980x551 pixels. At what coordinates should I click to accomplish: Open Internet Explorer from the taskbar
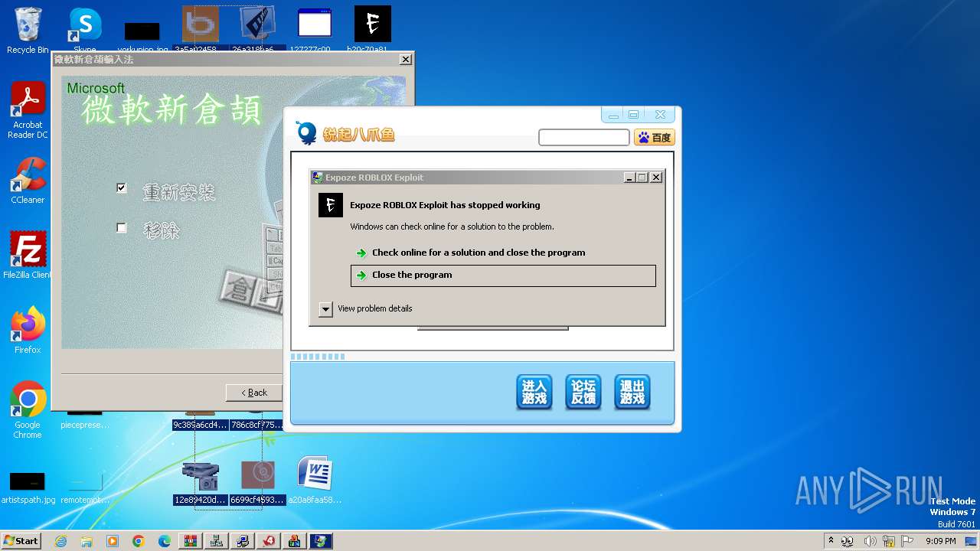pos(60,541)
